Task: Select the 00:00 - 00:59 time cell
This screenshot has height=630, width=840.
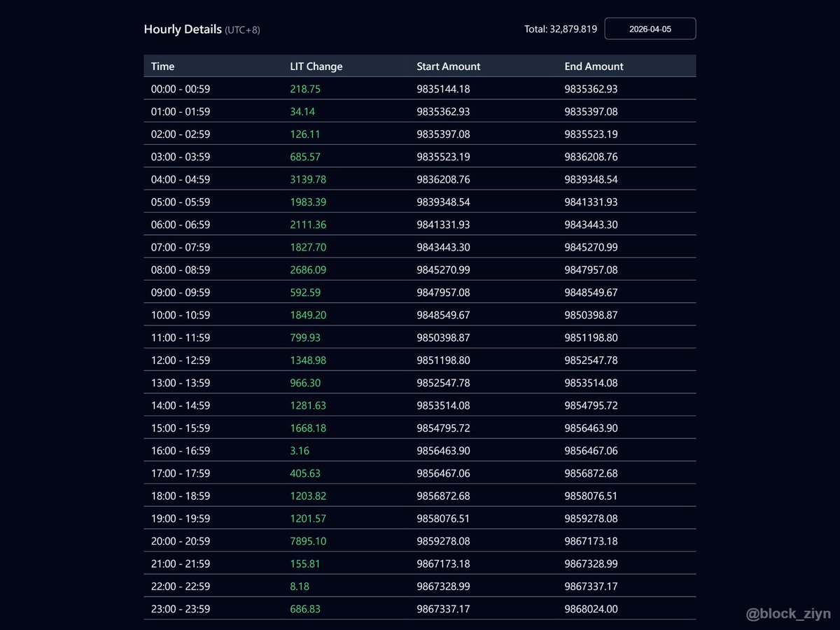Action: 181,89
